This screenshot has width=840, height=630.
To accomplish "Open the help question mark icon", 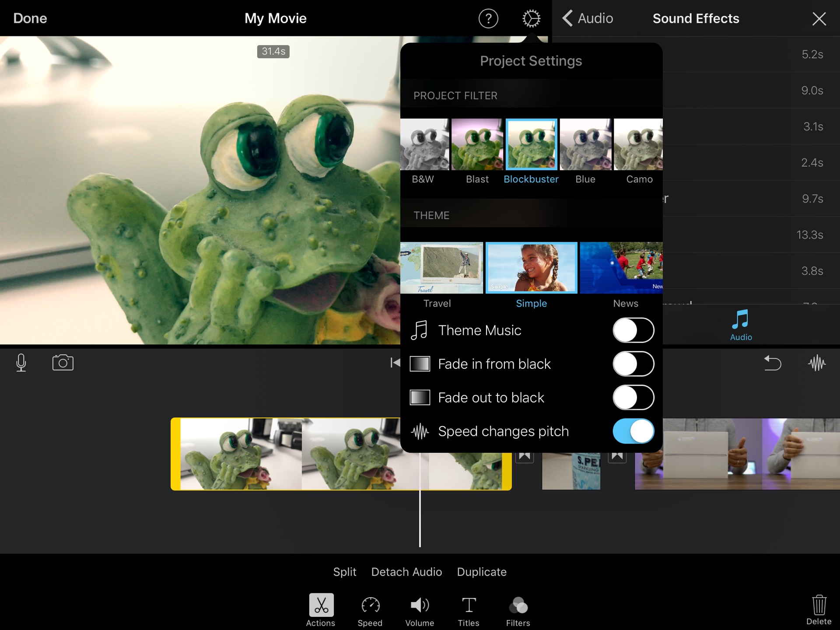I will [x=488, y=19].
